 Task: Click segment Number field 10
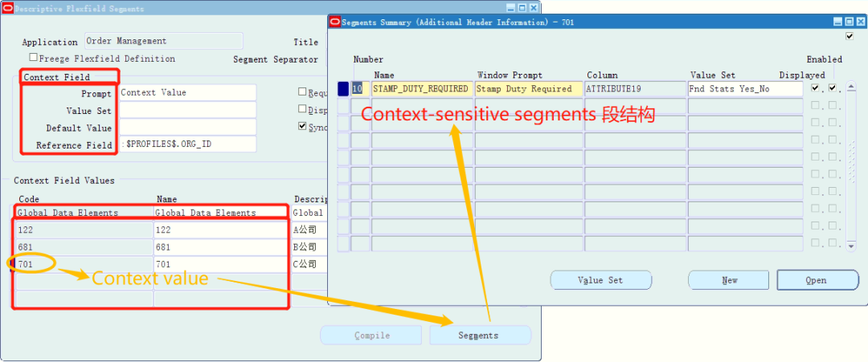click(360, 88)
